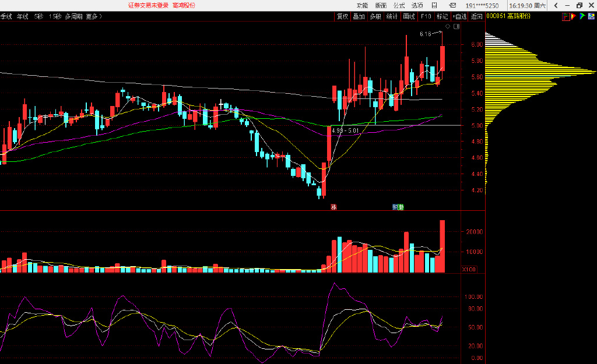Click the 50.00 indicator axis label
Image resolution: width=597 pixels, height=364 pixels.
tap(476, 327)
